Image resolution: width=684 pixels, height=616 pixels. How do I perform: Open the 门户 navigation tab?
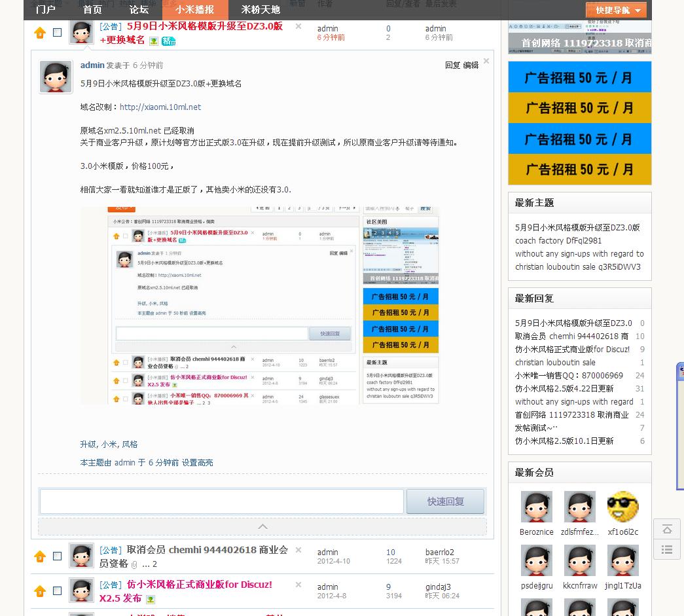pos(45,10)
